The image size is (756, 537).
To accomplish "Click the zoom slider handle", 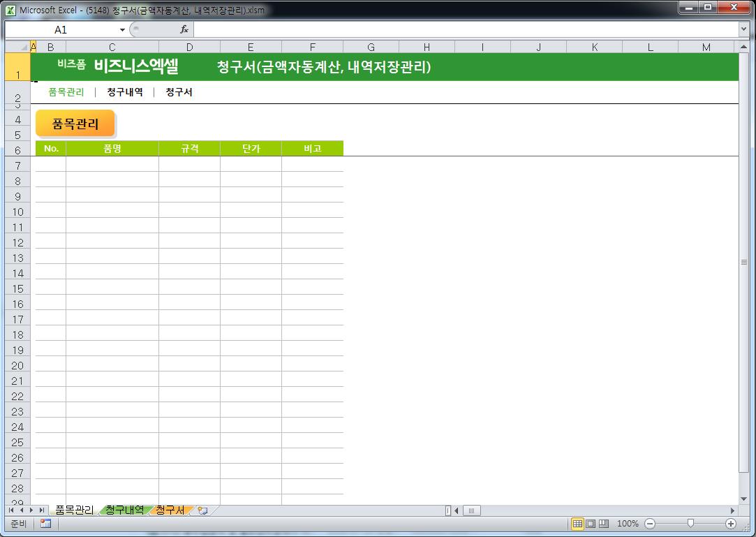I will [690, 524].
